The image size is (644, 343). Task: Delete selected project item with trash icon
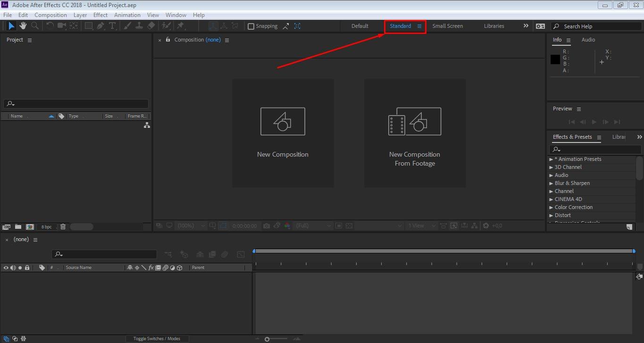pyautogui.click(x=63, y=227)
